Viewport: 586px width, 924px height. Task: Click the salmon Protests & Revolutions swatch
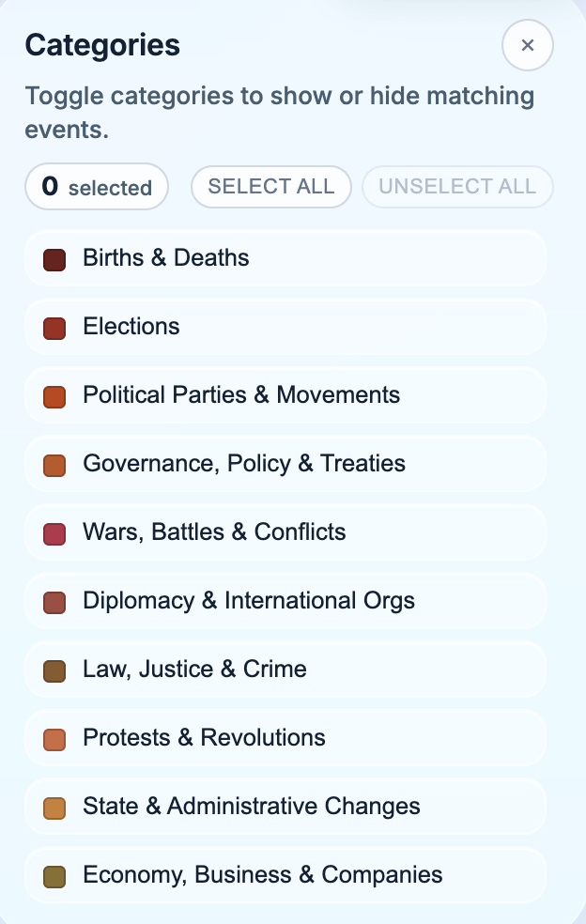coord(54,738)
